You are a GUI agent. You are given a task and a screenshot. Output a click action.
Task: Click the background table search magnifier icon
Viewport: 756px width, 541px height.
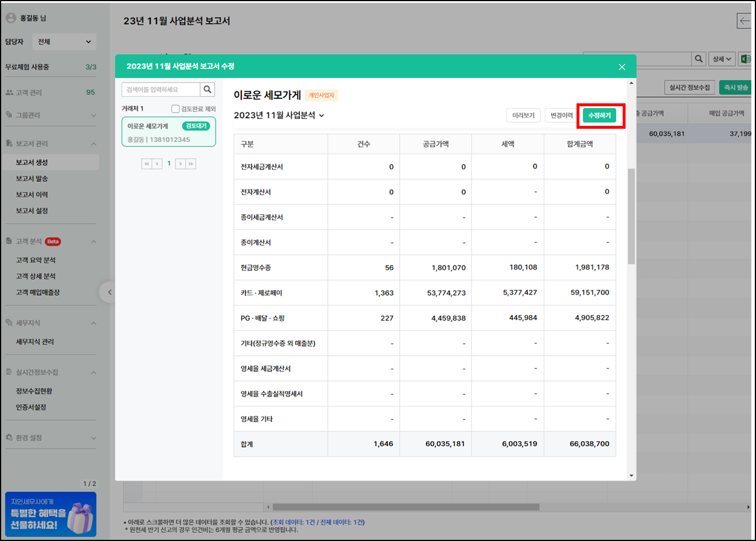click(x=699, y=59)
